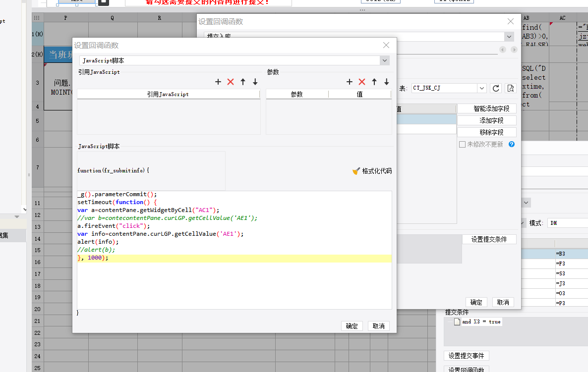This screenshot has height=372, width=588.
Task: Close the rear 设置回调函数 dialog
Action: tap(510, 21)
